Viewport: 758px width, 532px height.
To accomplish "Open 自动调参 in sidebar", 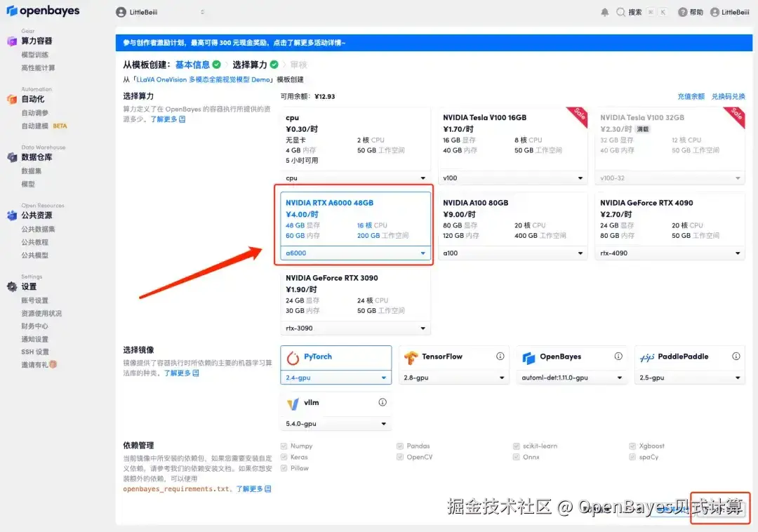I will [x=35, y=112].
